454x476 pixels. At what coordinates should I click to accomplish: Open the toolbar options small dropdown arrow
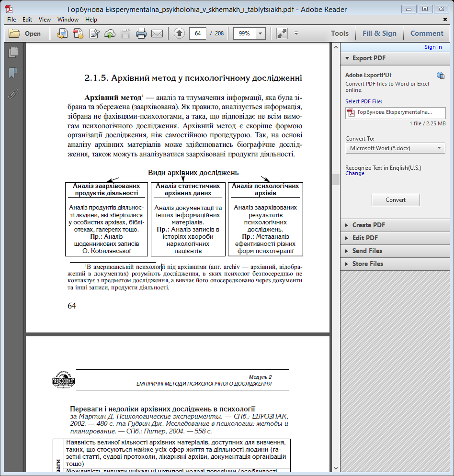click(x=296, y=33)
